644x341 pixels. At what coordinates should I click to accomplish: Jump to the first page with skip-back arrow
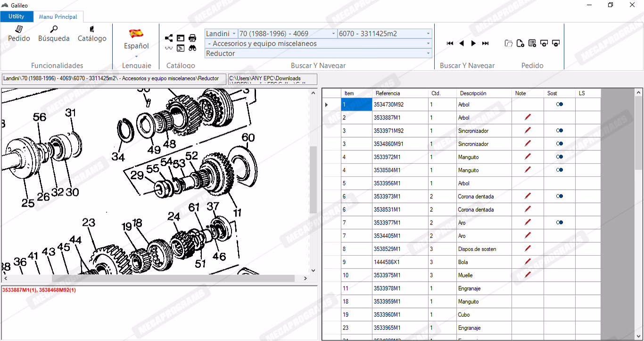tap(450, 43)
